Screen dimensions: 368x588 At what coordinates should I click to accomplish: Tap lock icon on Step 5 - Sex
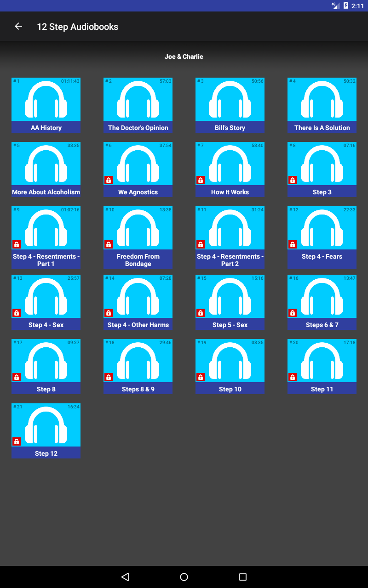(201, 313)
